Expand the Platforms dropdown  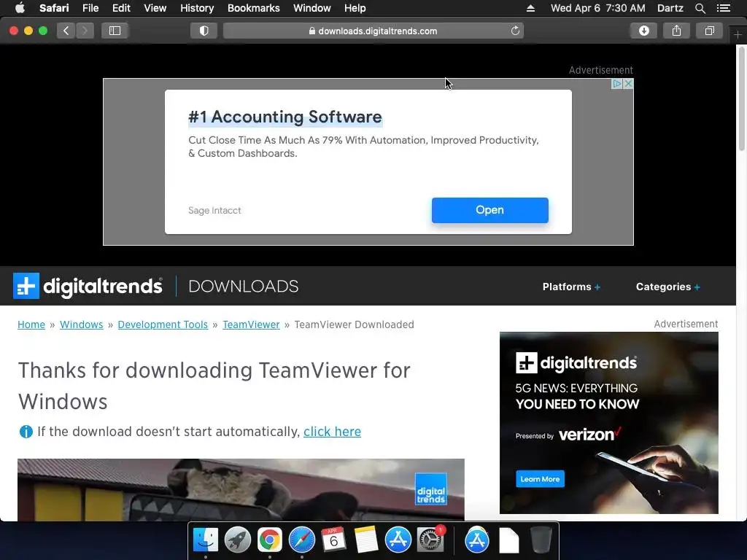(571, 287)
